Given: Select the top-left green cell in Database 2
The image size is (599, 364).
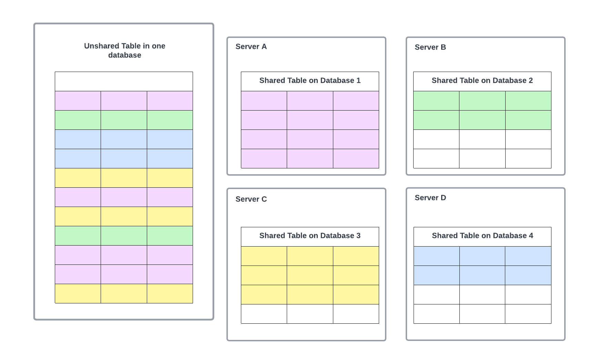Looking at the screenshot, I should (436, 101).
